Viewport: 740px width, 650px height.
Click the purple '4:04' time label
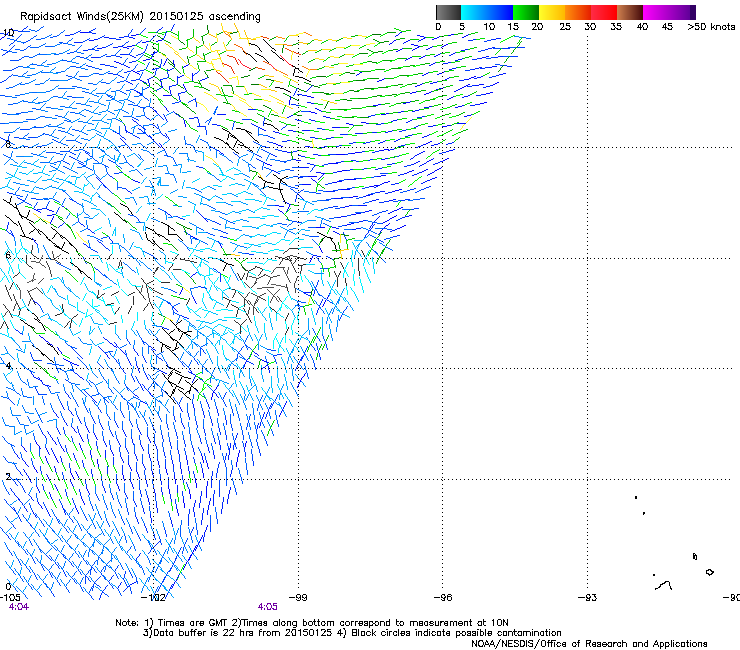click(x=18, y=607)
